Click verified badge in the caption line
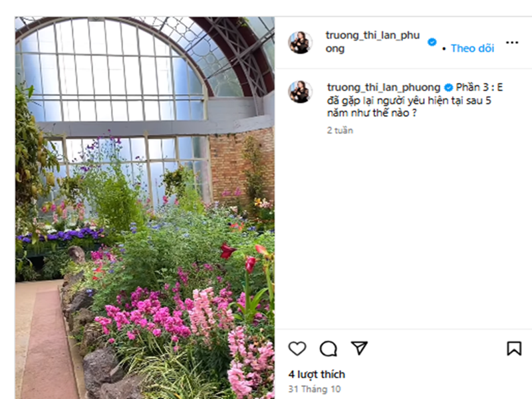The height and width of the screenshot is (399, 532). (x=448, y=88)
